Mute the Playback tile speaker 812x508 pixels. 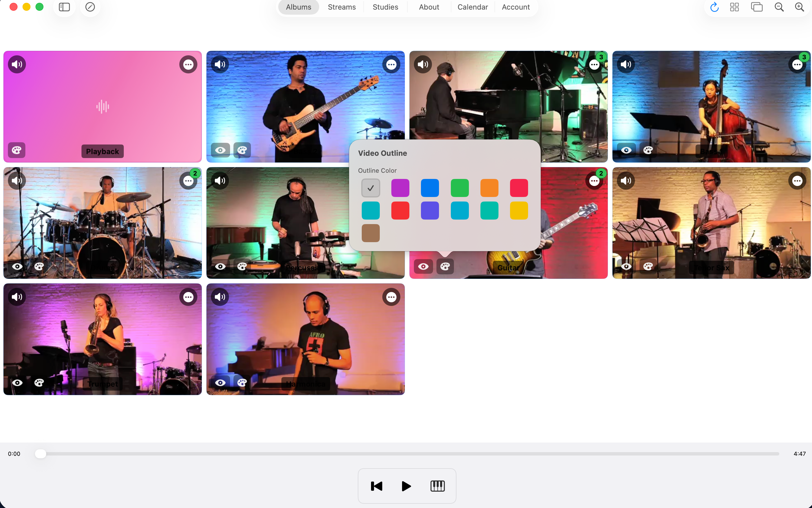click(x=17, y=64)
